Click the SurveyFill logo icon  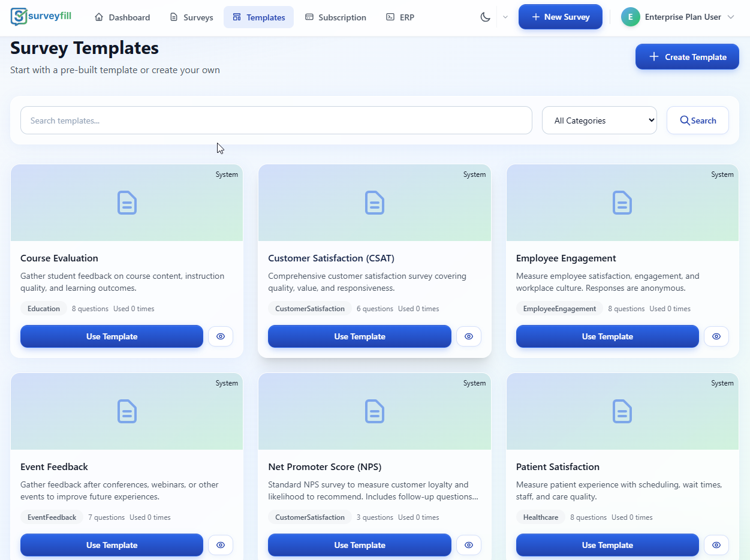click(19, 17)
